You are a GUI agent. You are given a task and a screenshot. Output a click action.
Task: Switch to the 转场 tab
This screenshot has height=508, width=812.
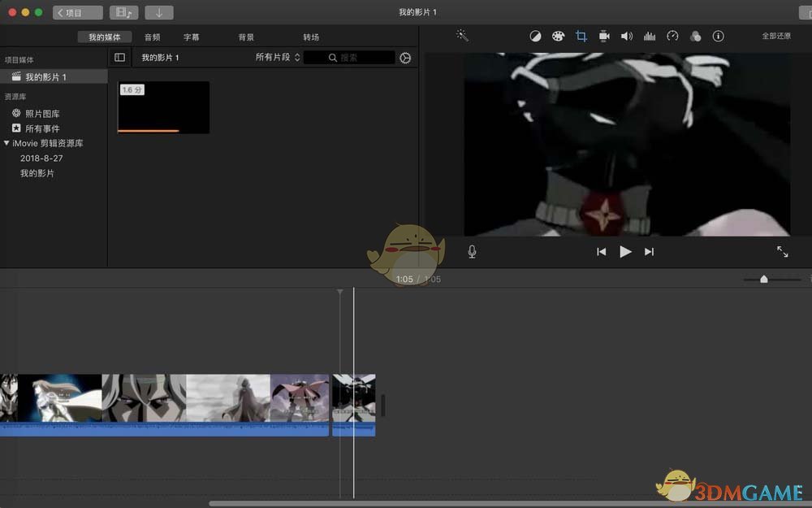point(311,37)
